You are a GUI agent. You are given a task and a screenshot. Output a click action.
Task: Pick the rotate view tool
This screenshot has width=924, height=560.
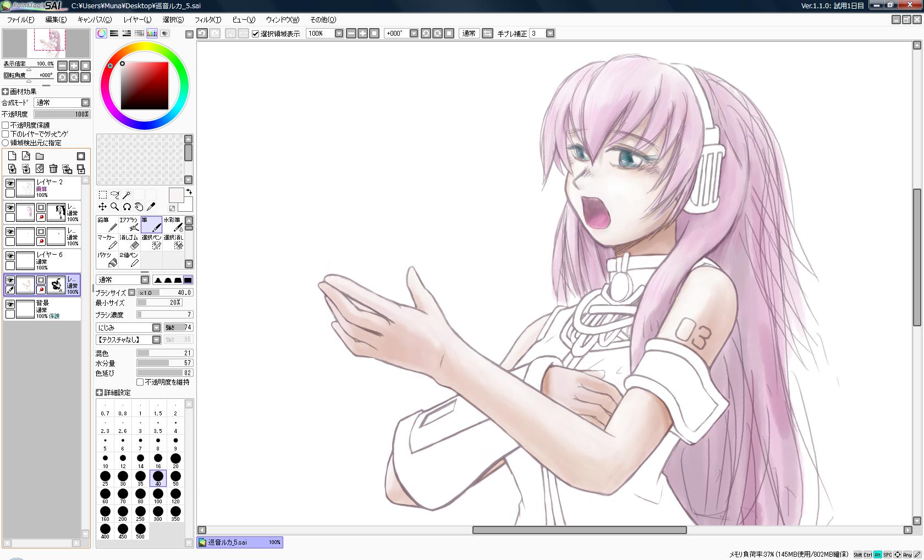127,207
